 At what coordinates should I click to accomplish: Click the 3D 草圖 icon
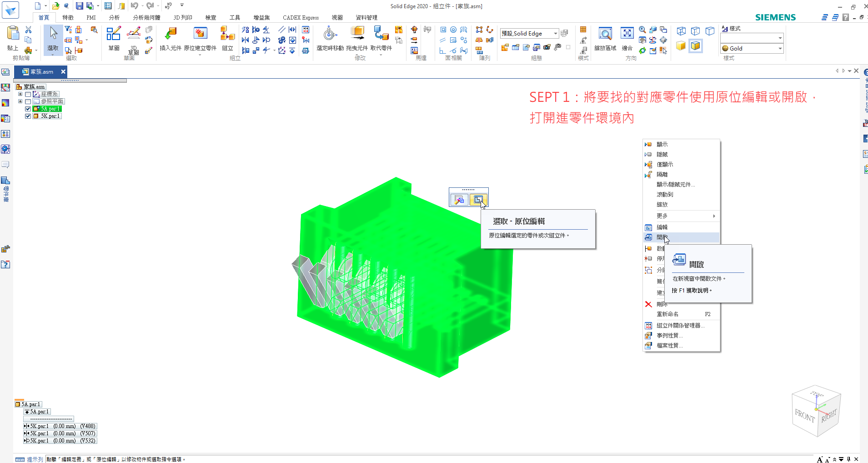pyautogui.click(x=133, y=33)
